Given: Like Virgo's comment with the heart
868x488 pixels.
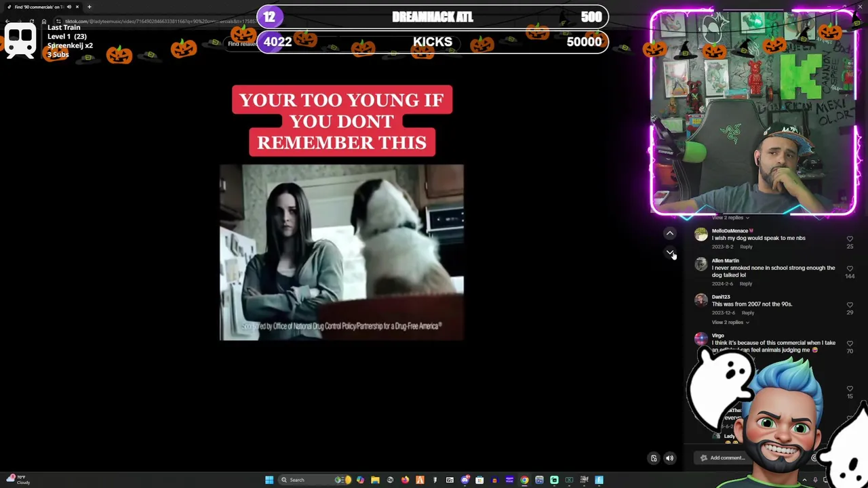Looking at the screenshot, I should [x=850, y=344].
